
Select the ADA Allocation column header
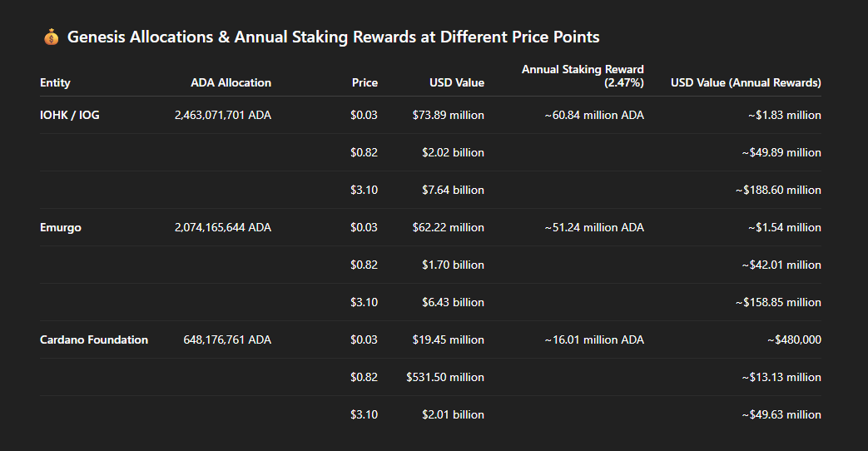(231, 82)
